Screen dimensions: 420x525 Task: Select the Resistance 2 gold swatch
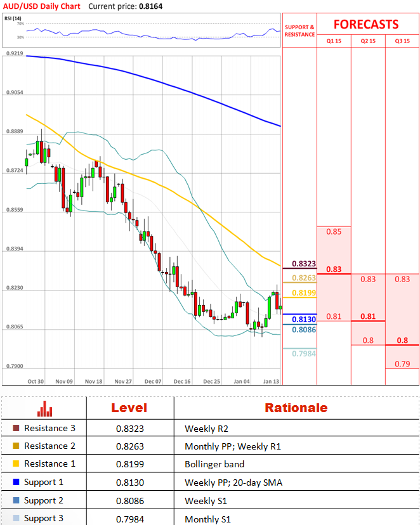(x=16, y=446)
